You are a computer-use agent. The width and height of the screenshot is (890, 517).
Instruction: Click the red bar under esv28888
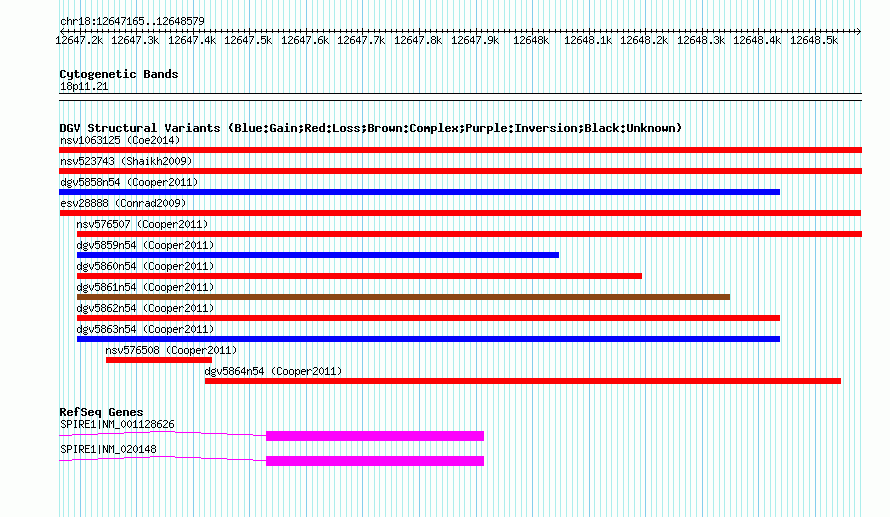click(460, 213)
